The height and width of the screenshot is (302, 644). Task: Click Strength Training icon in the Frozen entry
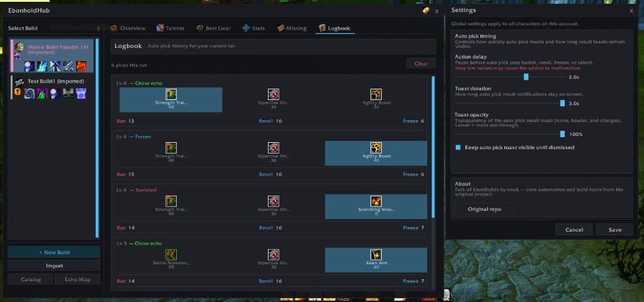tap(171, 147)
